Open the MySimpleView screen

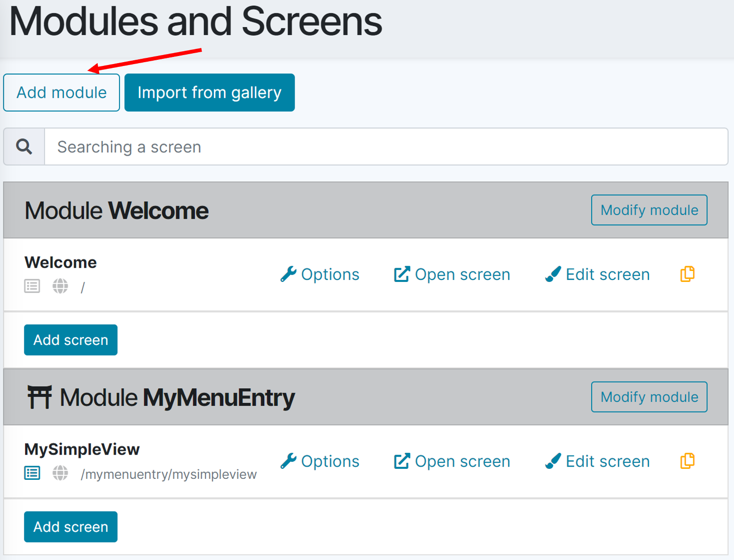[452, 461]
